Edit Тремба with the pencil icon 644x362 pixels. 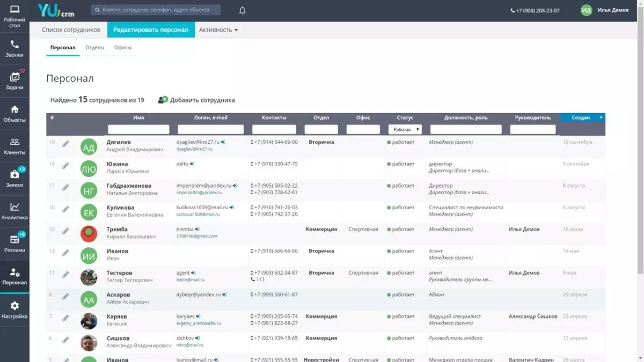(65, 231)
